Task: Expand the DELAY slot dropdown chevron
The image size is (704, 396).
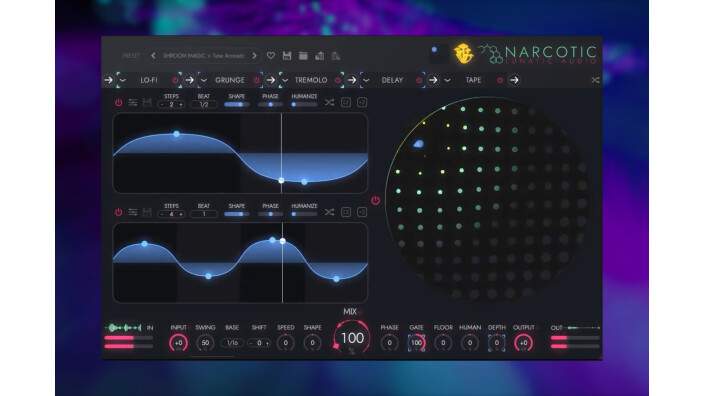Action: pyautogui.click(x=366, y=80)
